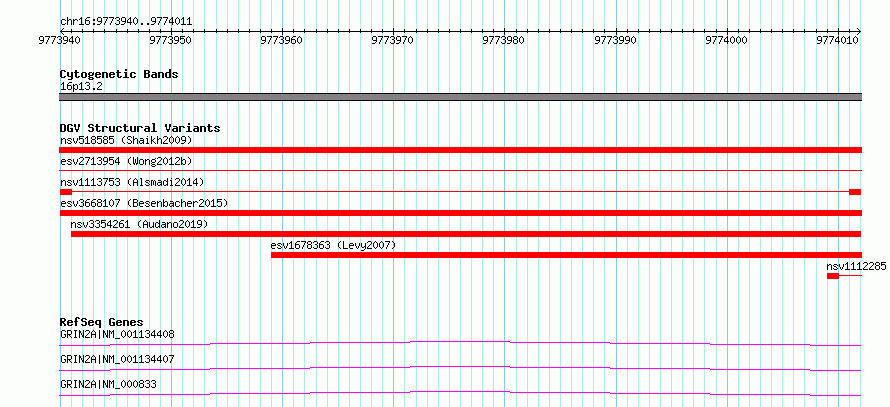Click the RefSeq Genes track title
The height and width of the screenshot is (407, 890).
(x=102, y=322)
